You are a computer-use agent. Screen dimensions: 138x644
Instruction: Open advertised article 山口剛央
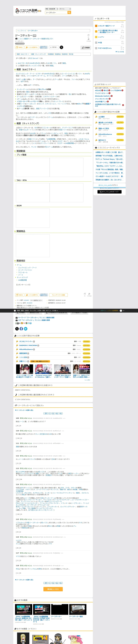101,117
